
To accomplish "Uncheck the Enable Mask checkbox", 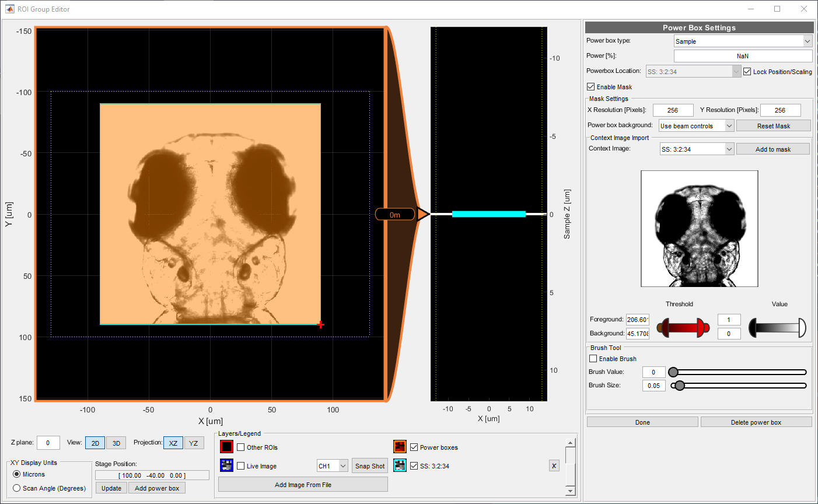I will (x=591, y=86).
